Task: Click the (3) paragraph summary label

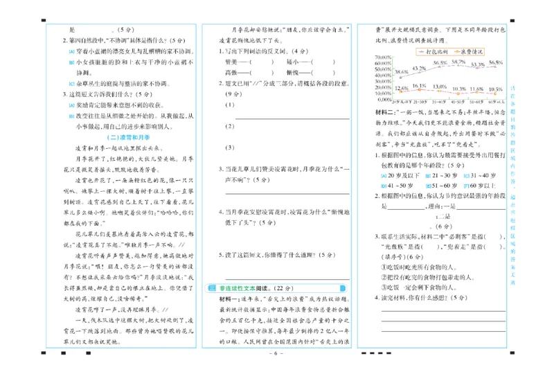Action: click(x=230, y=148)
